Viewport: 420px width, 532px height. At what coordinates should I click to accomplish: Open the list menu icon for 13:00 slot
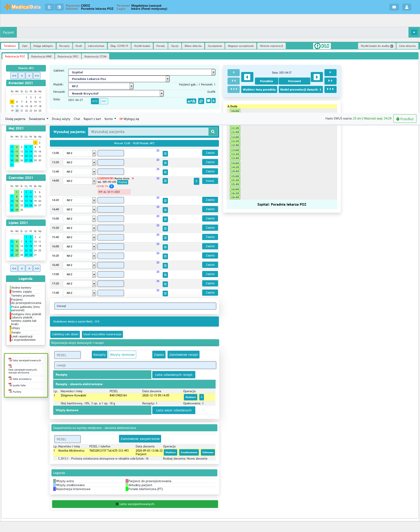coord(165,153)
